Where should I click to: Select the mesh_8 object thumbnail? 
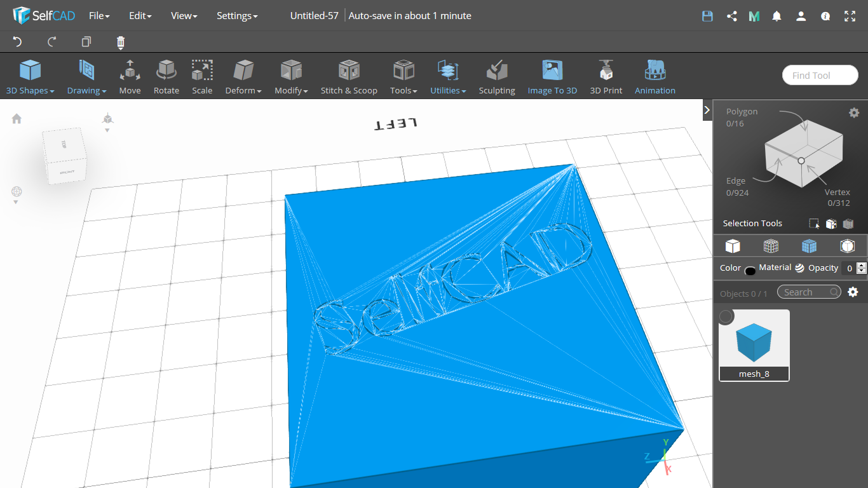[x=754, y=345]
